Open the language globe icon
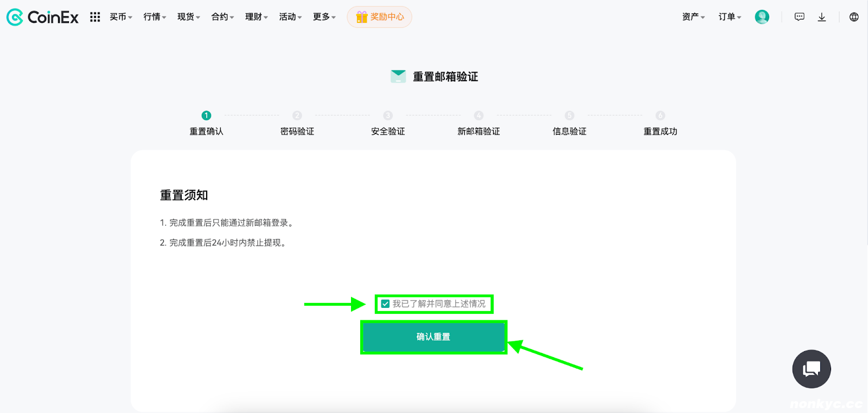This screenshot has width=868, height=413. (x=854, y=17)
